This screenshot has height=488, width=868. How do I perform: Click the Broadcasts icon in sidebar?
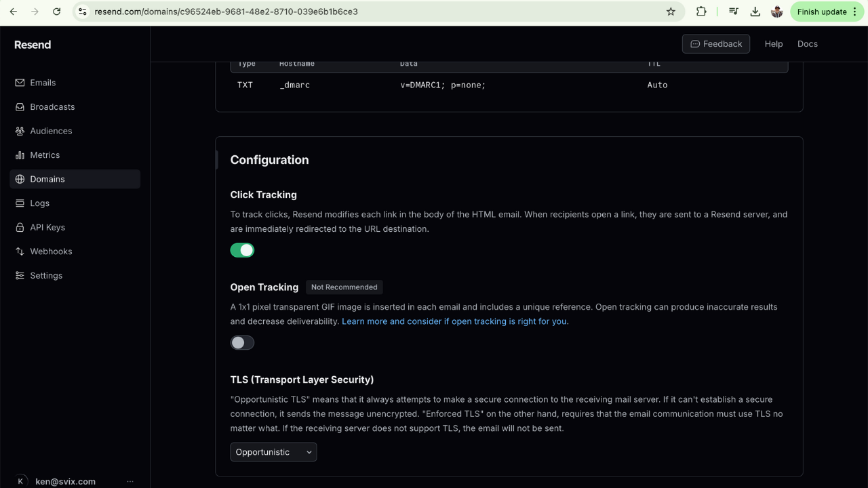pyautogui.click(x=20, y=107)
